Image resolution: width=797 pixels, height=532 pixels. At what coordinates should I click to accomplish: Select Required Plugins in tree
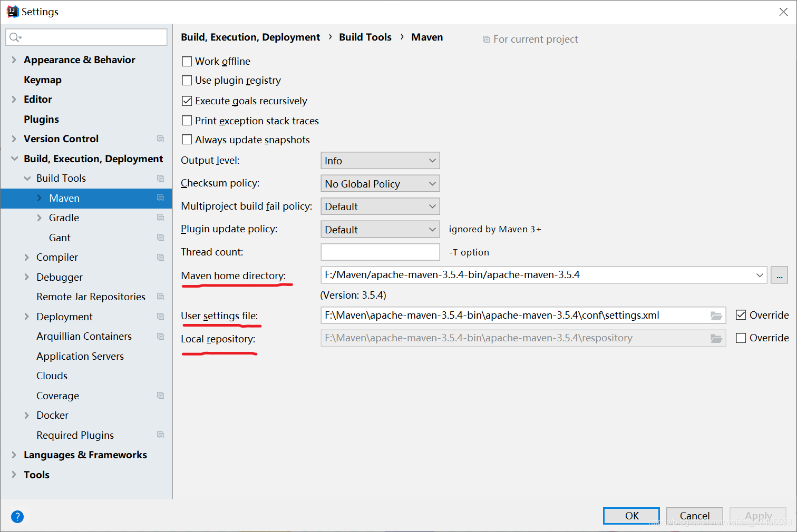pos(75,436)
